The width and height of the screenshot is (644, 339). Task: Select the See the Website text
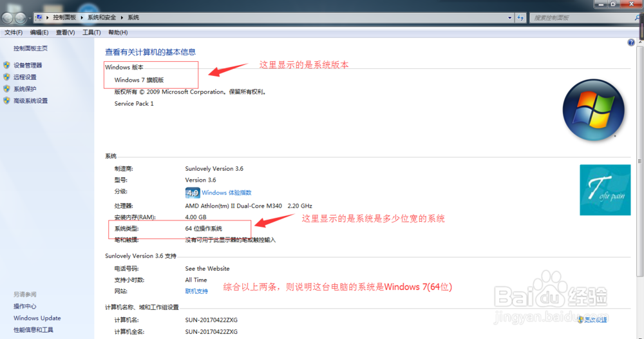[207, 268]
